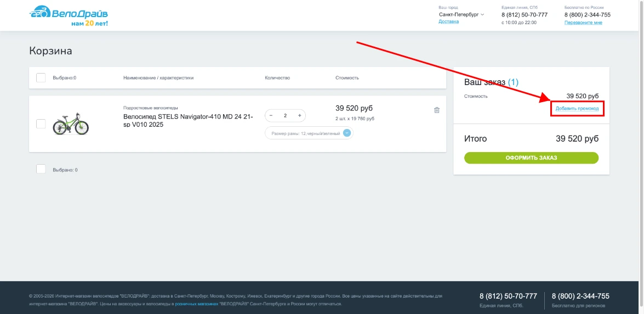Increase quantity with the plus button
This screenshot has height=314, width=644.
(299, 116)
